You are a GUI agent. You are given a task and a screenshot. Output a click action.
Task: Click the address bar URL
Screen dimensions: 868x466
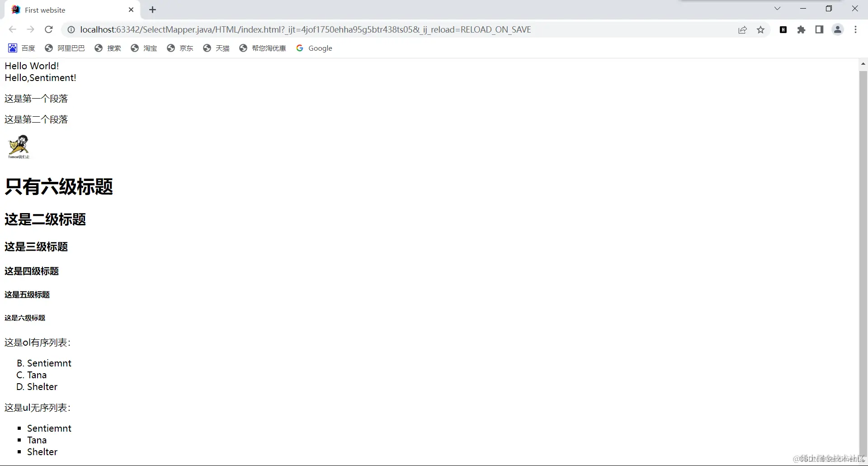pos(306,29)
